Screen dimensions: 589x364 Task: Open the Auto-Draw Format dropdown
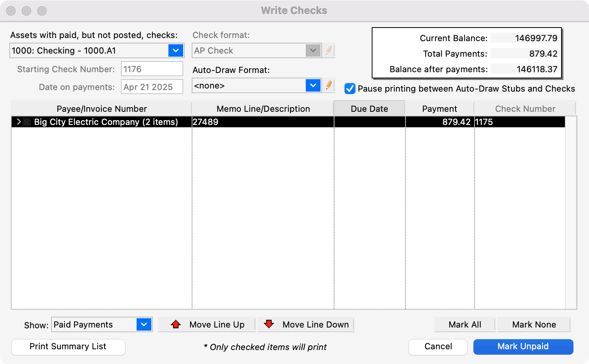313,85
